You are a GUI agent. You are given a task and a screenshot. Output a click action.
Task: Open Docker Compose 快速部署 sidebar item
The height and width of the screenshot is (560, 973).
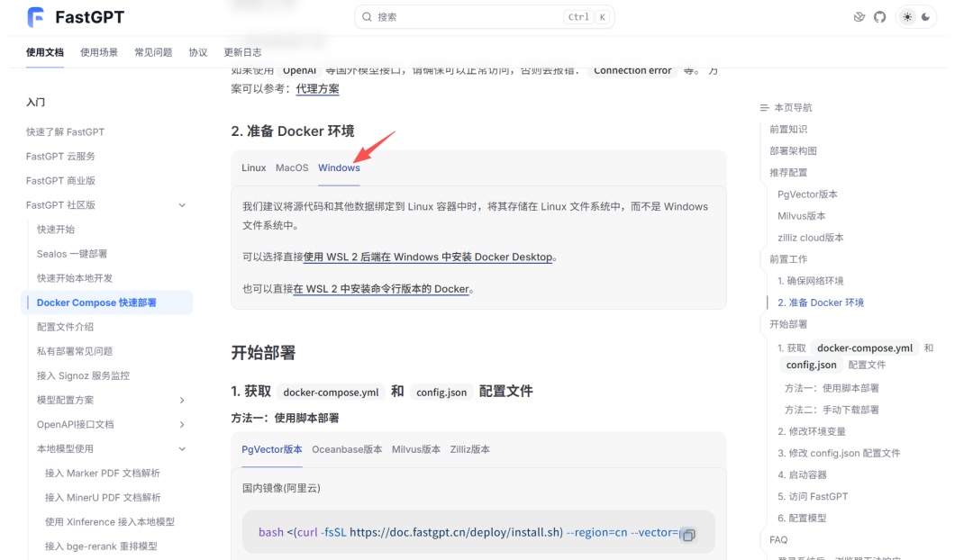[x=107, y=303]
